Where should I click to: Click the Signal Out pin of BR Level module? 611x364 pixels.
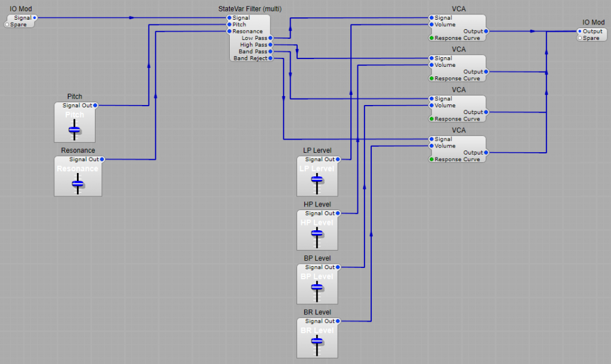338,320
